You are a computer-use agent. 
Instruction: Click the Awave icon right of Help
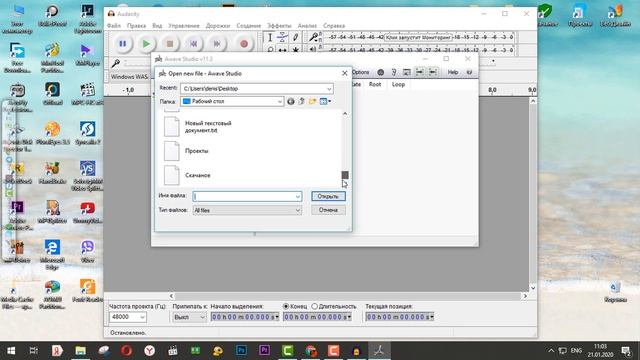[469, 72]
